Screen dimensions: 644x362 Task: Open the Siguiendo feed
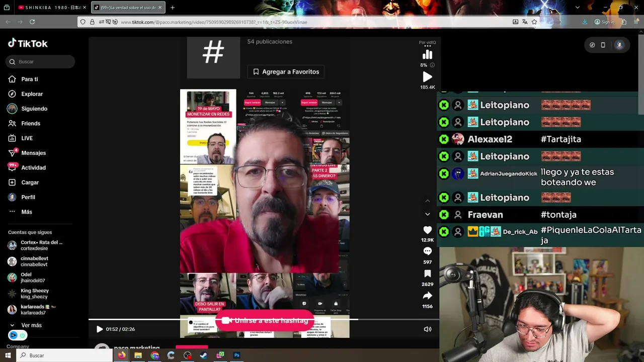pos(28,109)
